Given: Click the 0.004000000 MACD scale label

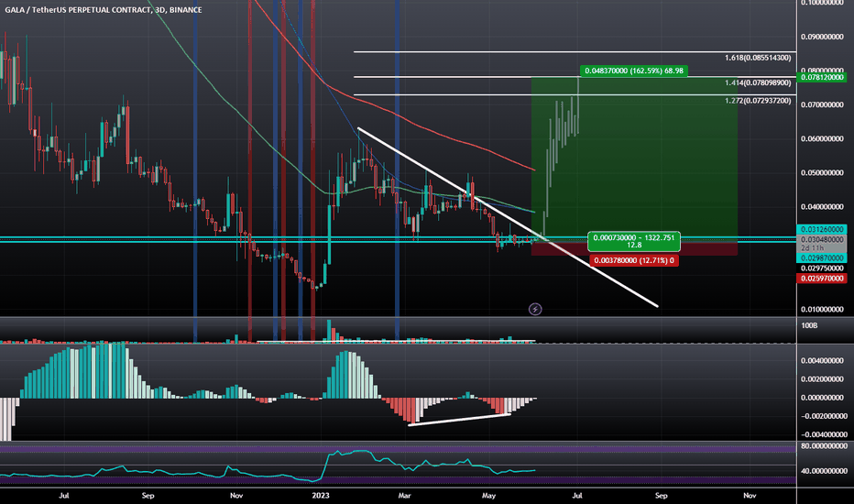Looking at the screenshot, I should coord(822,361).
